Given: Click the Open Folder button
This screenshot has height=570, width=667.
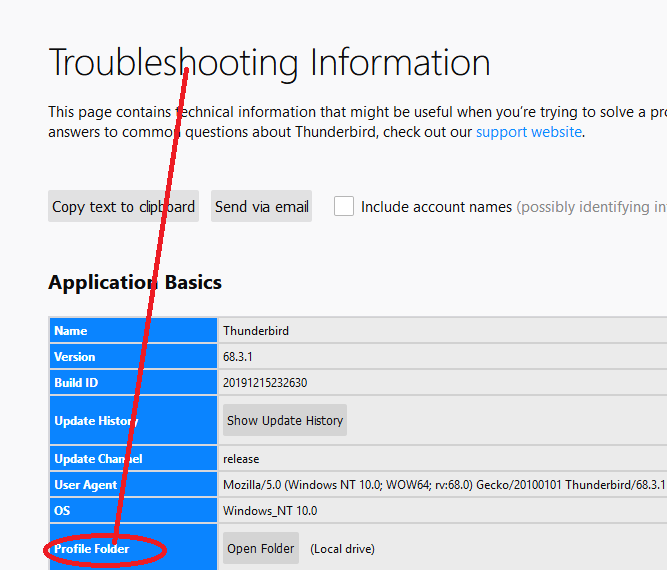Looking at the screenshot, I should click(261, 548).
